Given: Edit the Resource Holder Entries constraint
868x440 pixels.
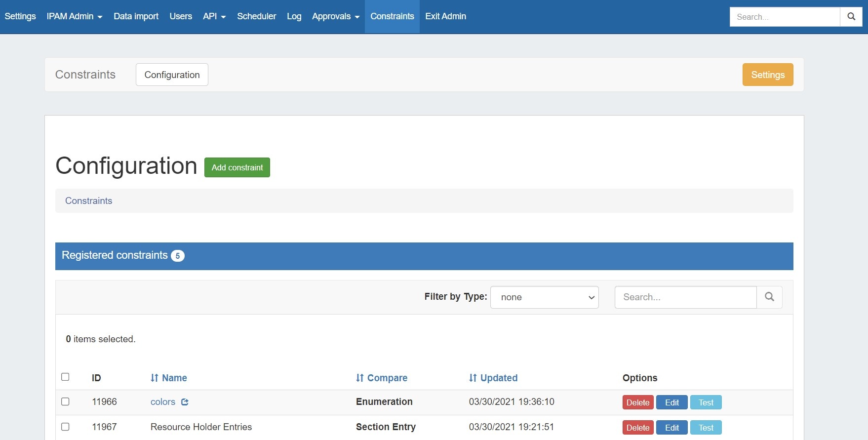Looking at the screenshot, I should point(671,428).
